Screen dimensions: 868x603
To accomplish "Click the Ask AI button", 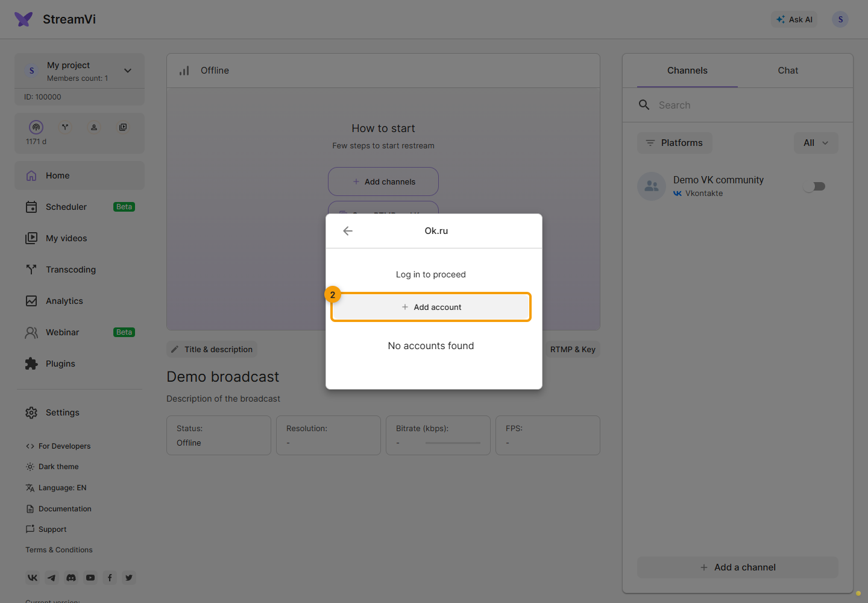I will coord(794,19).
